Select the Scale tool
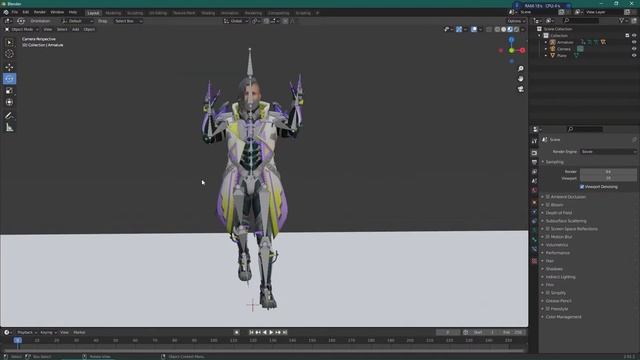This screenshot has height=360, width=640. click(x=9, y=91)
